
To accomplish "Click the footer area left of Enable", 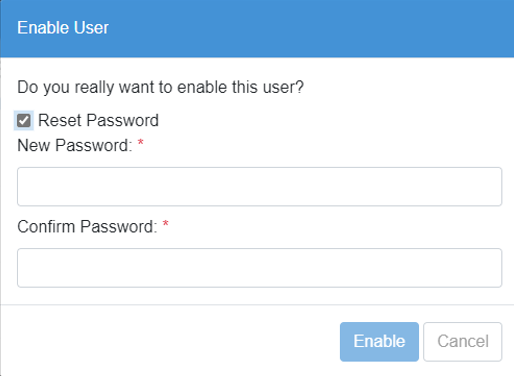I will click(170, 341).
